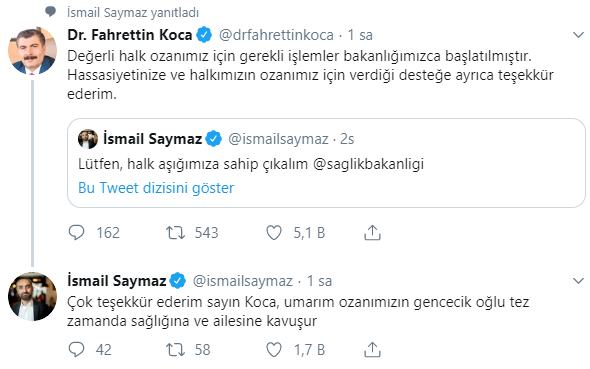
Task: Open @ismailsaymaz handle in bottom tweet
Action: 242,281
